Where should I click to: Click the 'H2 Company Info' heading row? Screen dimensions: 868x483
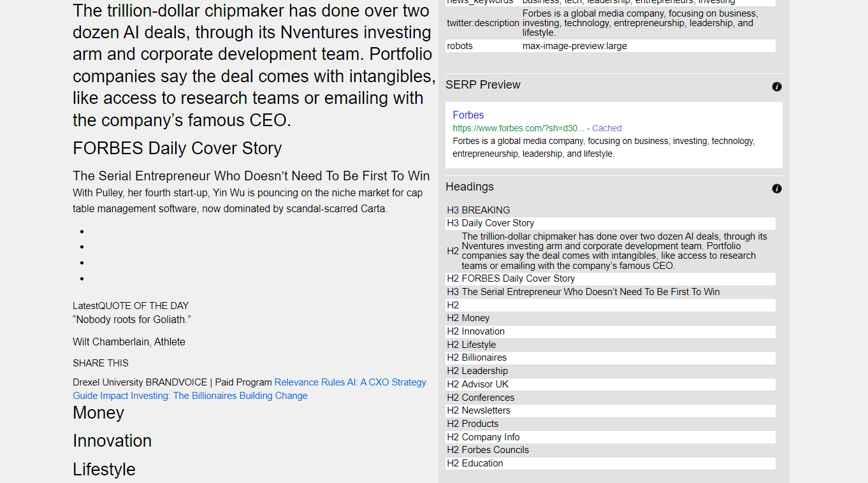click(611, 437)
